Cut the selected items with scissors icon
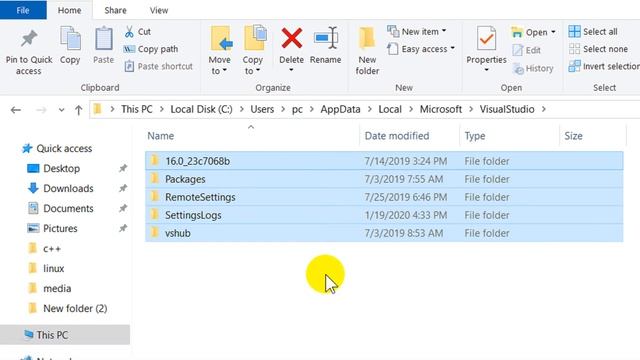The image size is (640, 360). coord(129,32)
